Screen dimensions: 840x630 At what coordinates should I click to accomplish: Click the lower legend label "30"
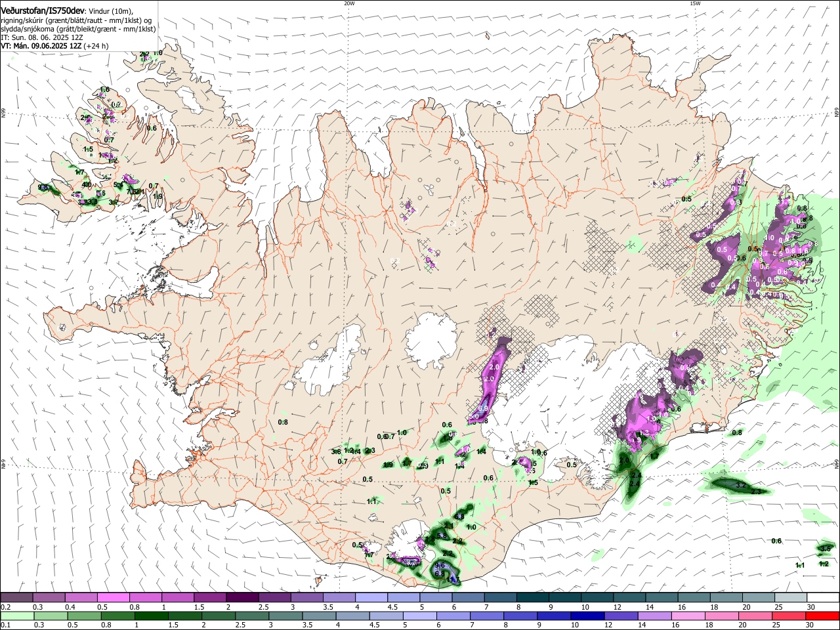(811, 625)
